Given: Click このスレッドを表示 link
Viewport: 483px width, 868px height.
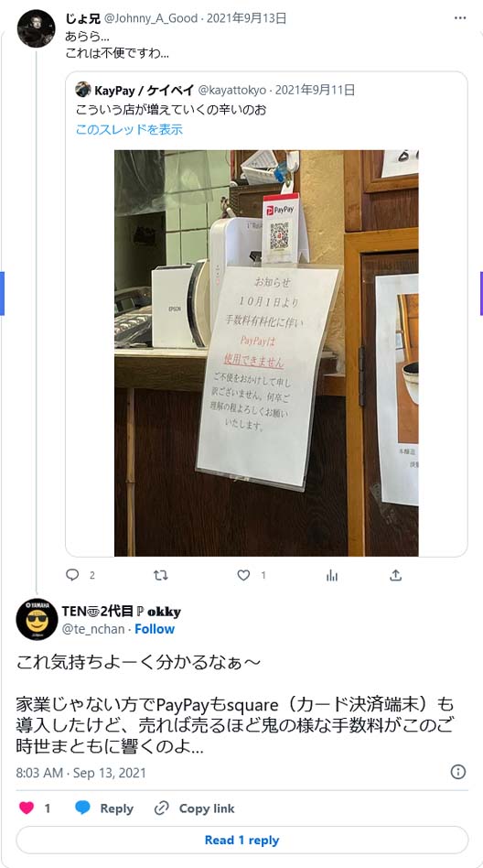Looking at the screenshot, I should click(x=130, y=129).
